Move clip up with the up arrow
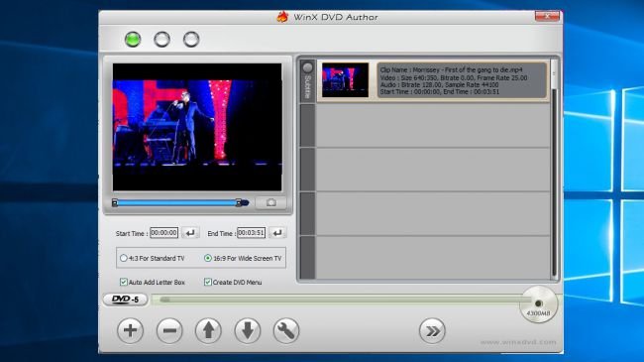The width and height of the screenshot is (644, 362). (208, 330)
